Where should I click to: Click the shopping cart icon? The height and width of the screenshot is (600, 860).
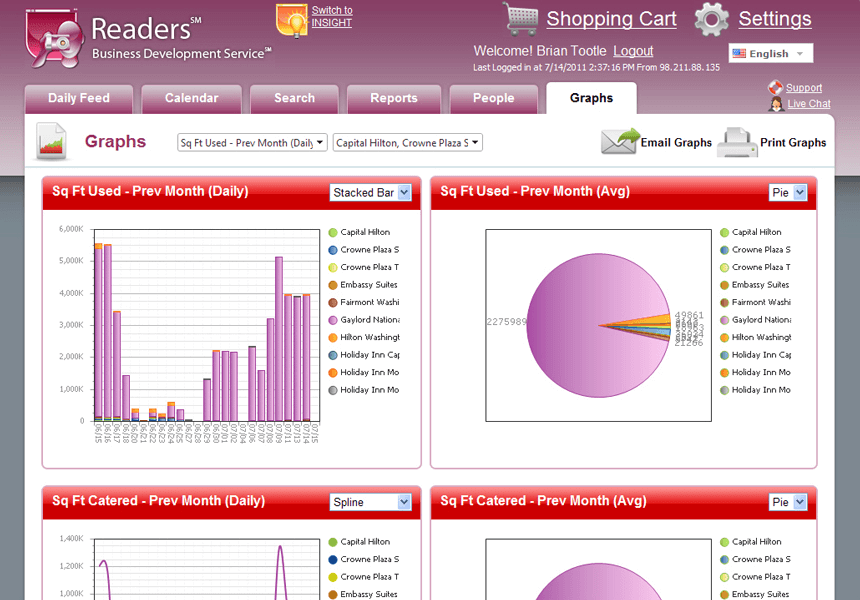point(520,19)
